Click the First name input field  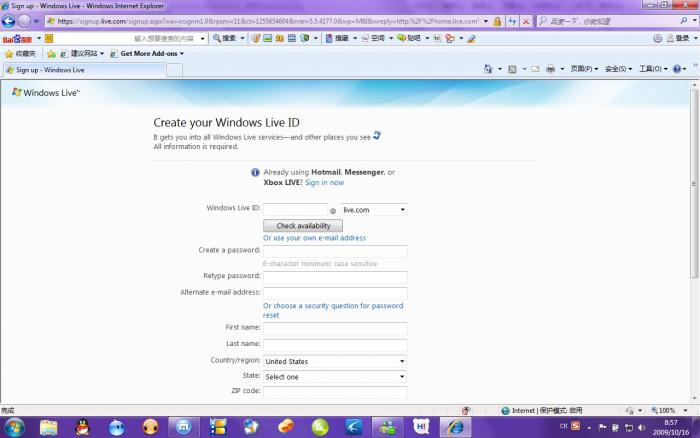[x=335, y=328]
